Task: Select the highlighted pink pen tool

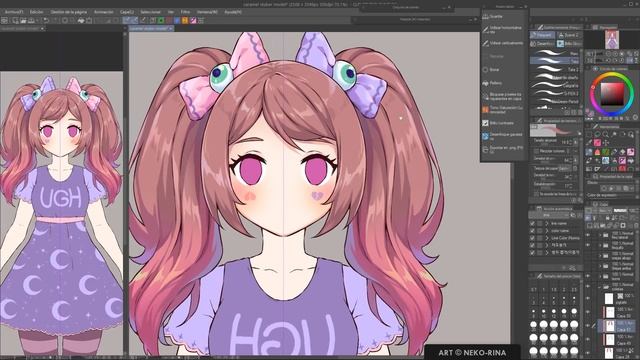Action: click(x=597, y=143)
